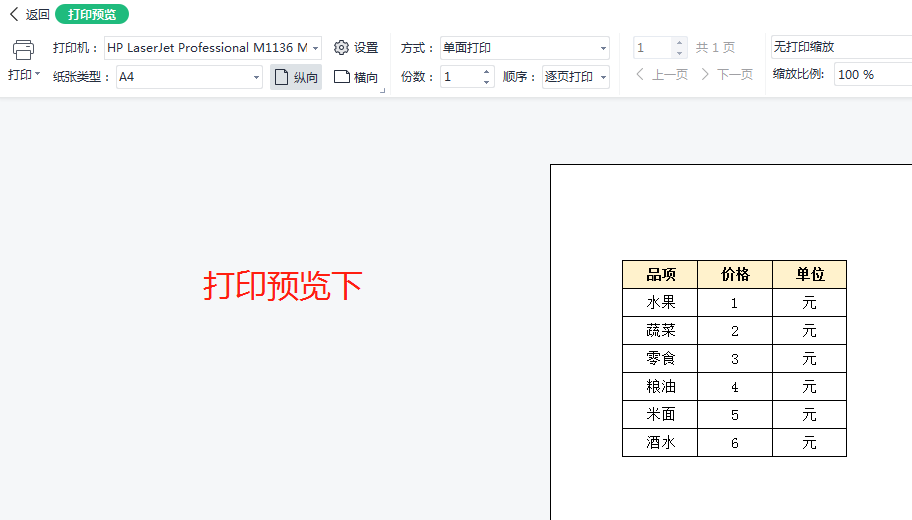Click the back arrow labeled 返回
This screenshot has height=520, width=912.
pos(29,15)
